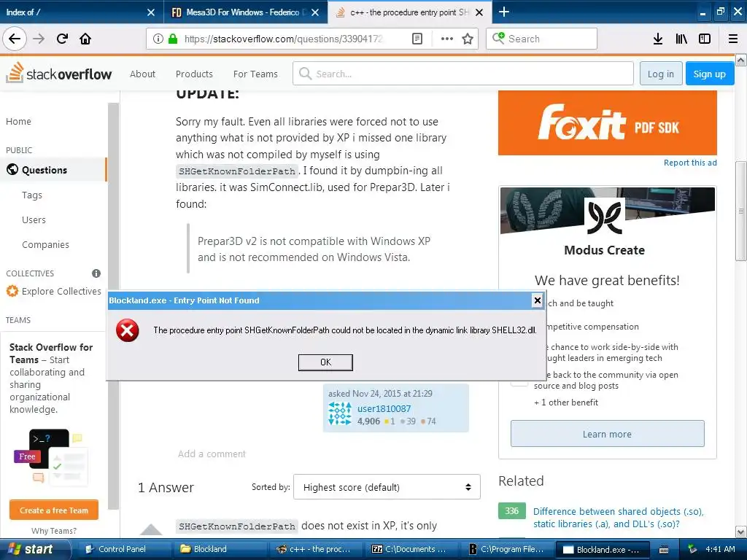This screenshot has width=747, height=560.
Task: Click Report this ad link
Action: click(x=690, y=163)
